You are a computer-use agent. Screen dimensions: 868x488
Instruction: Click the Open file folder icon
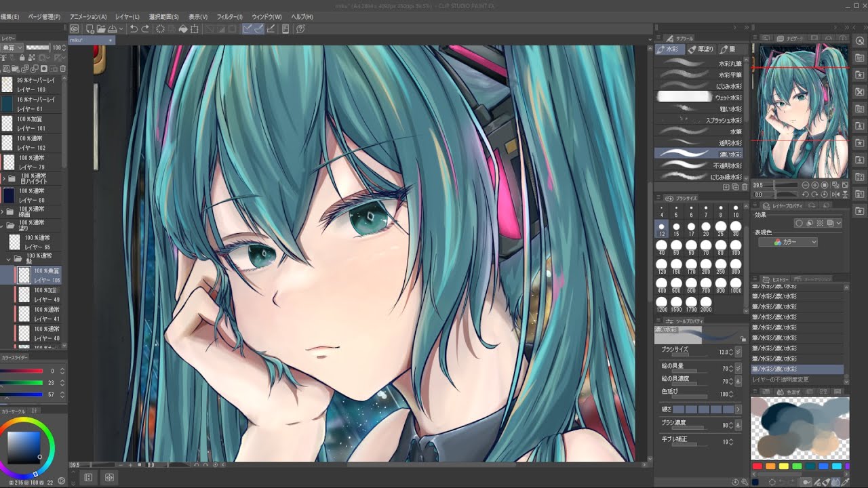coord(100,29)
